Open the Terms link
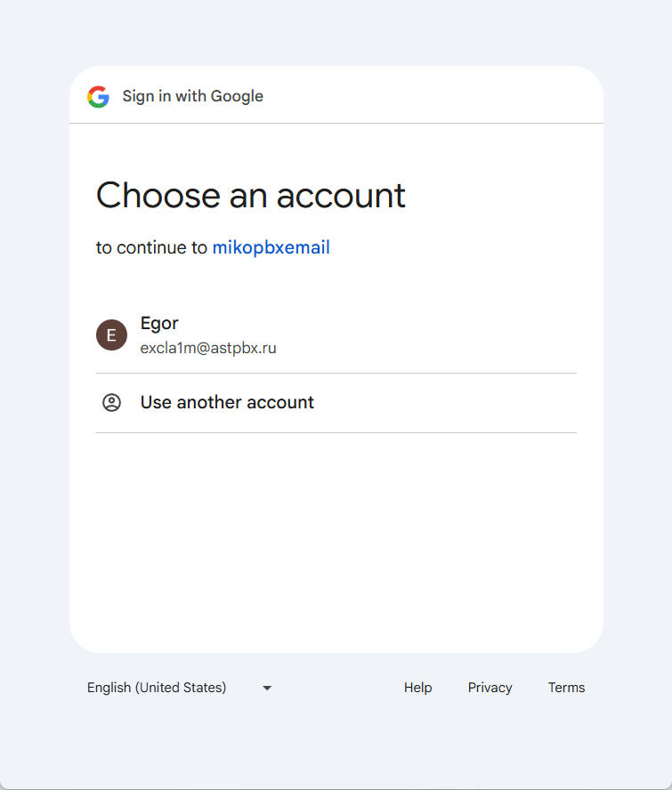 [566, 688]
